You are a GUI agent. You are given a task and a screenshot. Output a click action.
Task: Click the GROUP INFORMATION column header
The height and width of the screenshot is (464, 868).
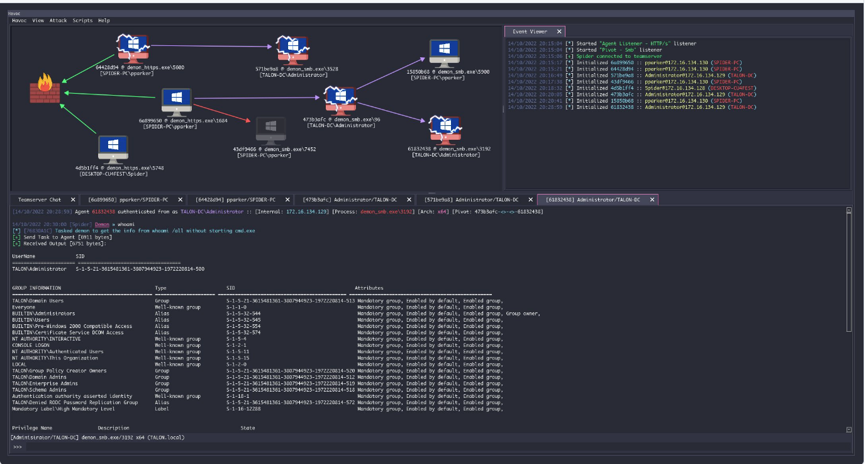point(36,288)
